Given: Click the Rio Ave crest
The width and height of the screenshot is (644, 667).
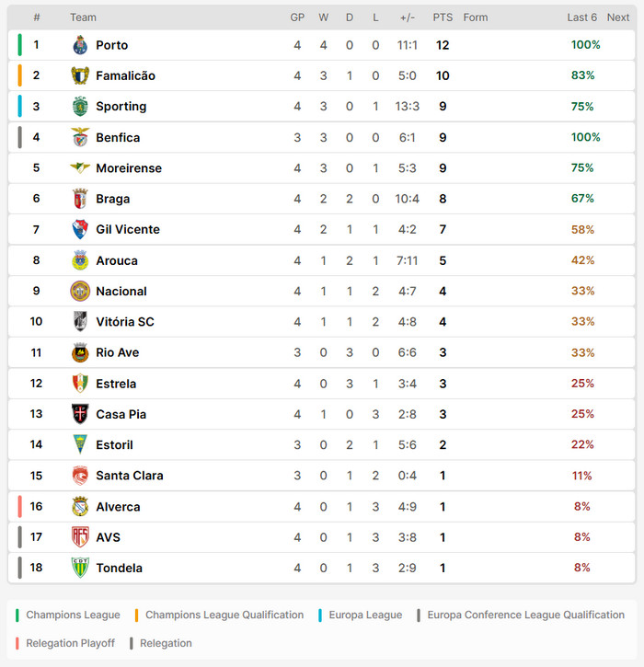Looking at the screenshot, I should pos(80,352).
